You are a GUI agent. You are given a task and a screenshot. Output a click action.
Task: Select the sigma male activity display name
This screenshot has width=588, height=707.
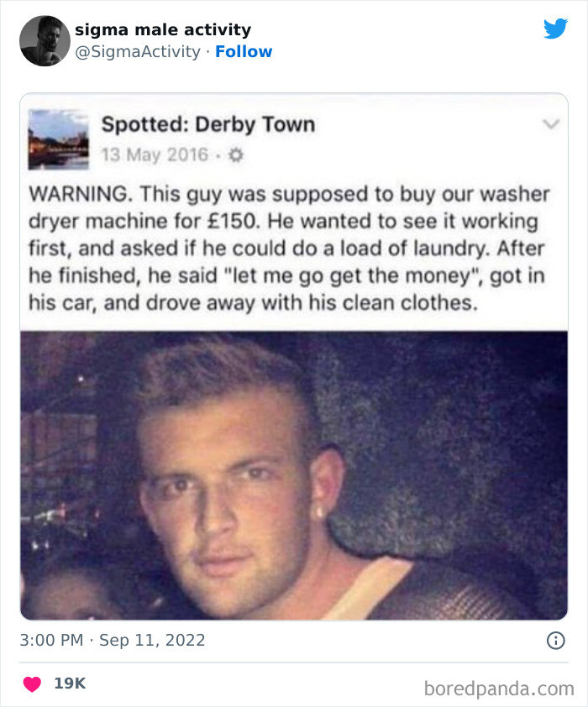162,29
